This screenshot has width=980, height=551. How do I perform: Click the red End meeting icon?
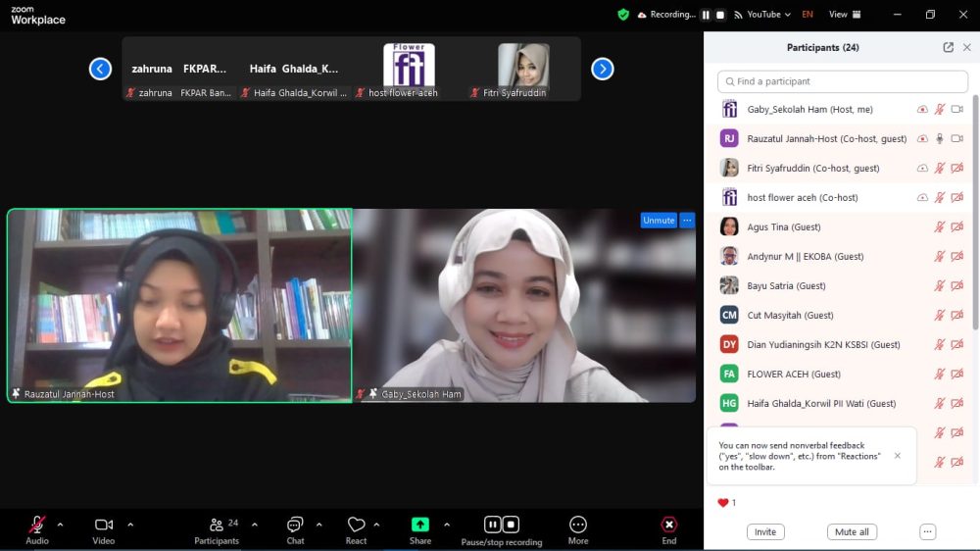click(668, 526)
